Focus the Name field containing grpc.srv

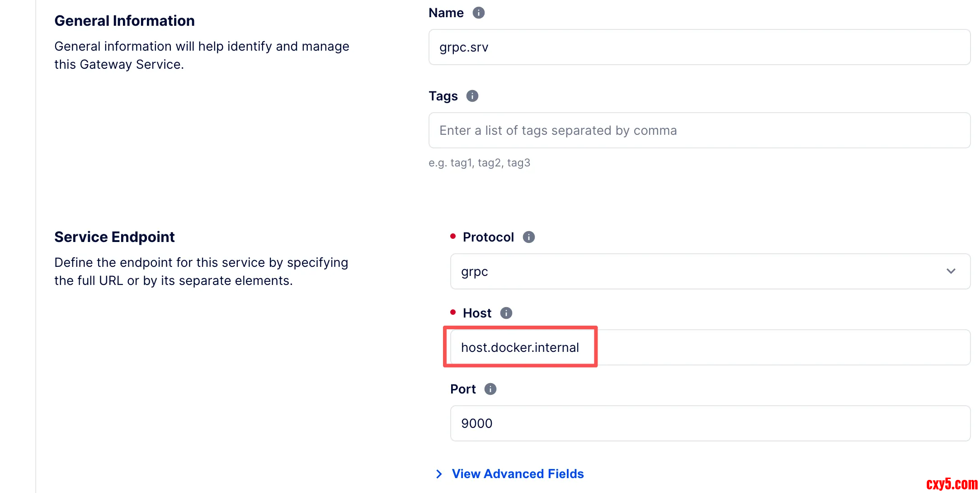tap(699, 47)
